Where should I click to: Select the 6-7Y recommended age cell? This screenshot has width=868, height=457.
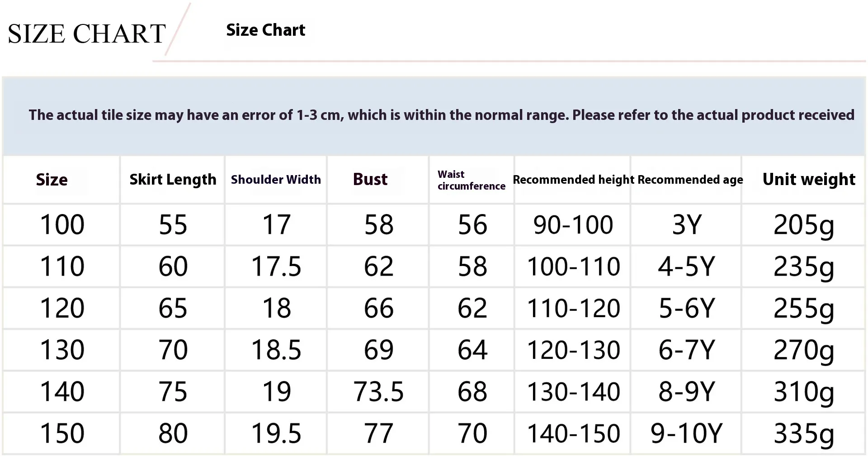point(686,350)
